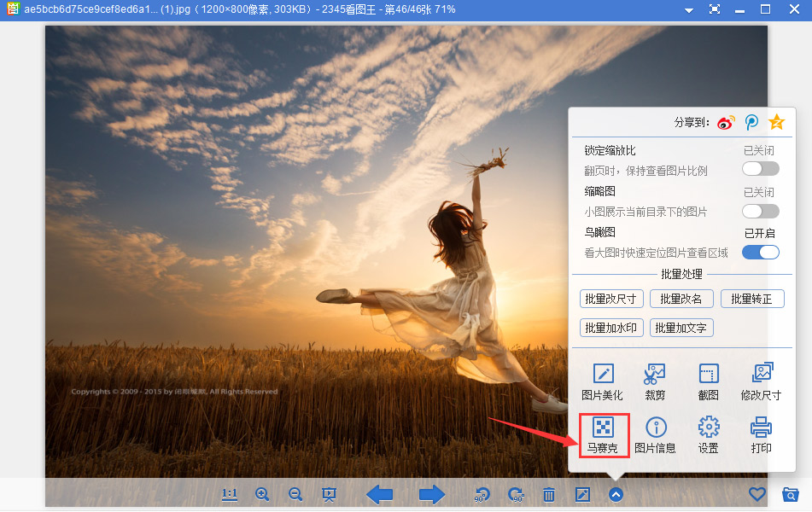Select the 裁剪 crop tool
812x512 pixels.
[655, 381]
